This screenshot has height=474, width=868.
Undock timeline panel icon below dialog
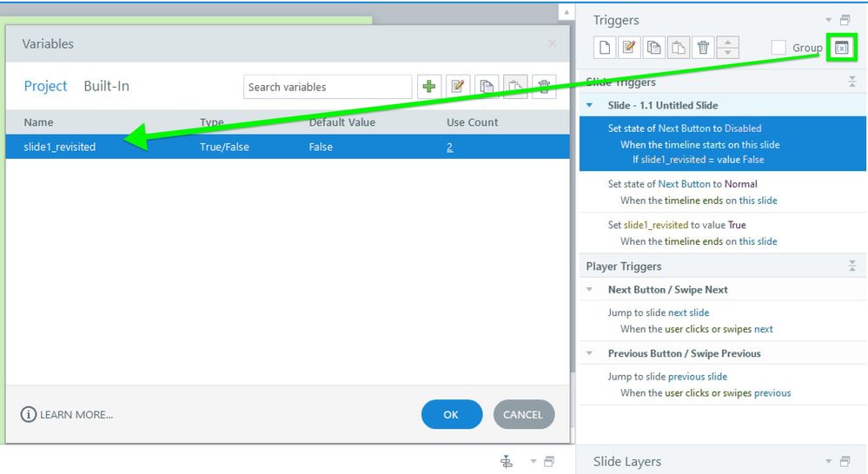[x=549, y=461]
